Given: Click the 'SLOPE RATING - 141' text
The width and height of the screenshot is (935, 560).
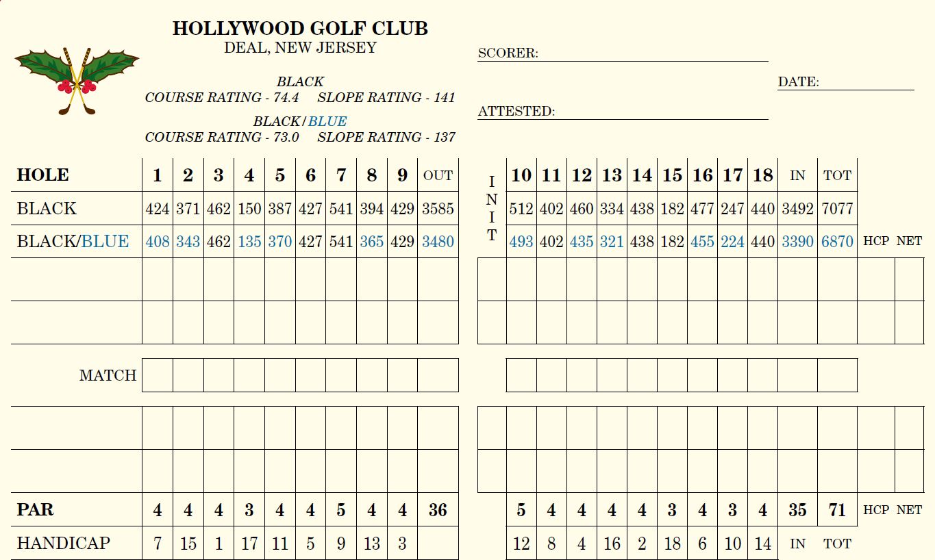Looking at the screenshot, I should pyautogui.click(x=386, y=97).
